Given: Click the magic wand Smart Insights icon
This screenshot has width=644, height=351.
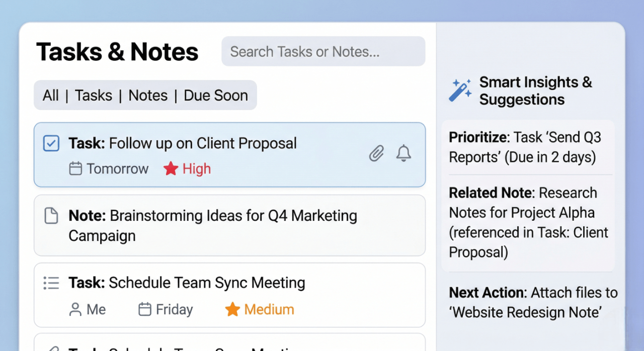Looking at the screenshot, I should coord(460,90).
